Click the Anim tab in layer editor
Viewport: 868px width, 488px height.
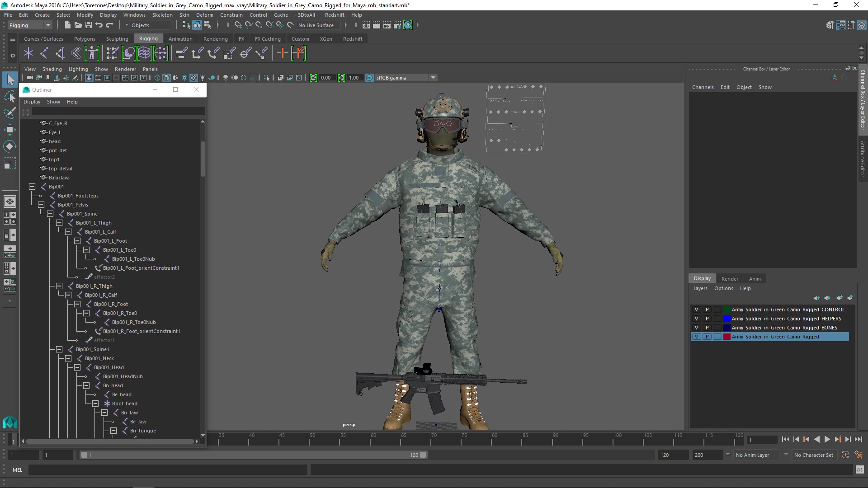click(755, 279)
